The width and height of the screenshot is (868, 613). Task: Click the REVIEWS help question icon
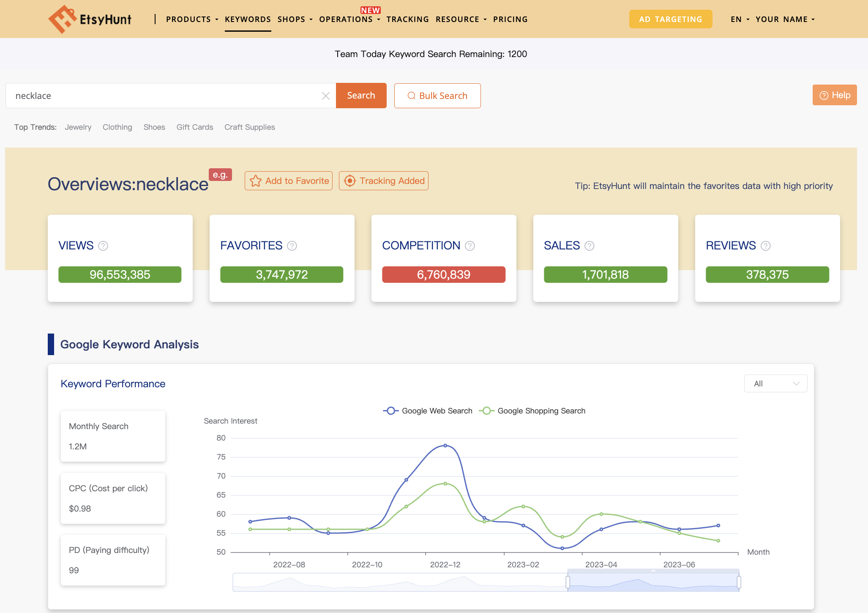click(766, 246)
